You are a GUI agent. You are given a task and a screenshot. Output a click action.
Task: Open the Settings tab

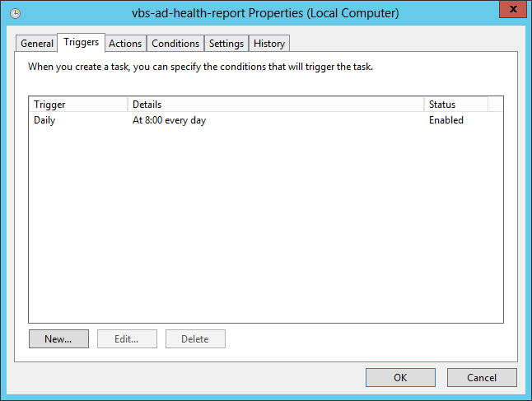[226, 44]
